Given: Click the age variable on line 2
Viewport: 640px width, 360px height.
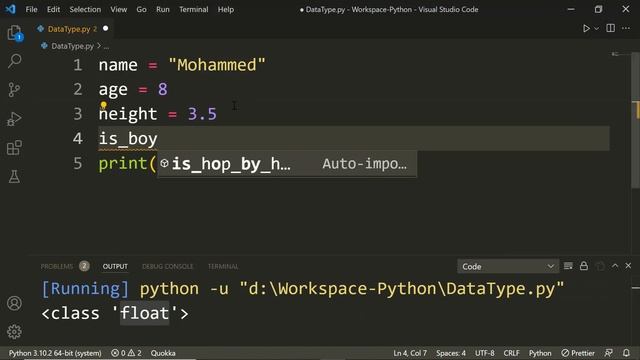Looking at the screenshot, I should click(113, 90).
